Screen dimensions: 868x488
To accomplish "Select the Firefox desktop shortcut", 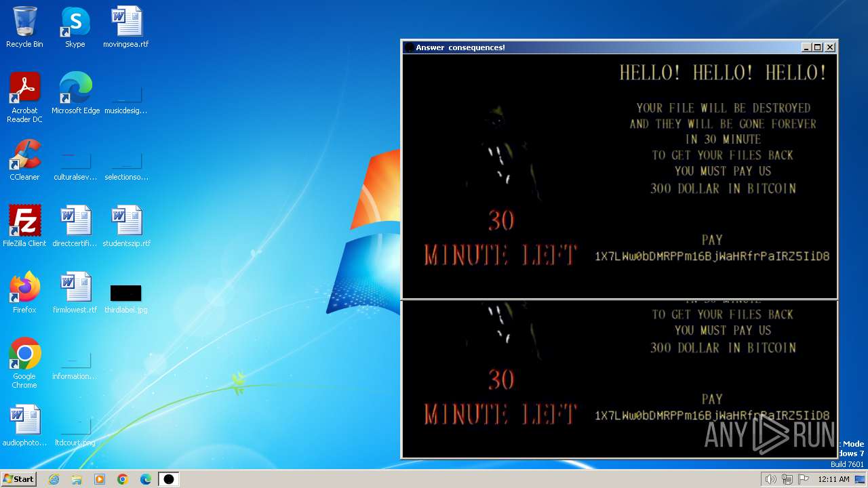I will (24, 293).
